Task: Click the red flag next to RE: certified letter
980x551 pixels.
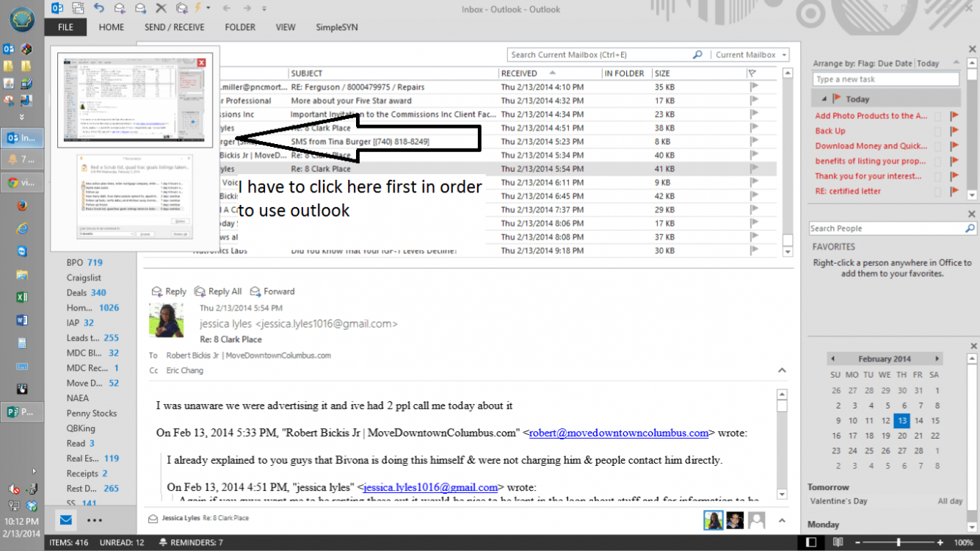Action: pyautogui.click(x=954, y=191)
